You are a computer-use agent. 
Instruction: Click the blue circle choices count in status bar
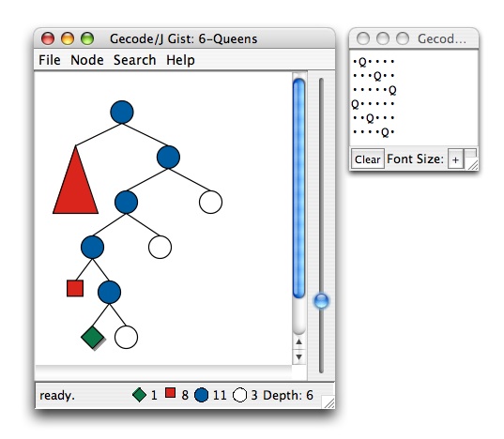pos(210,395)
